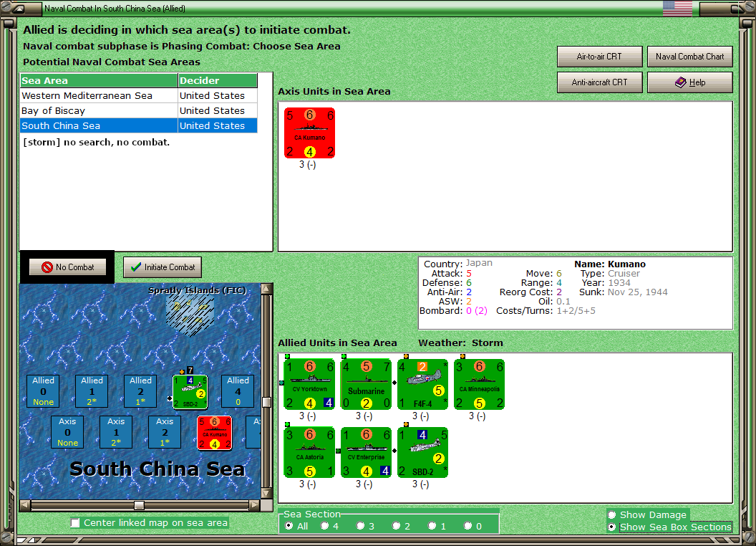Select Western Mediterranean Sea row
Viewport: 756px width, 546px height.
coord(138,95)
